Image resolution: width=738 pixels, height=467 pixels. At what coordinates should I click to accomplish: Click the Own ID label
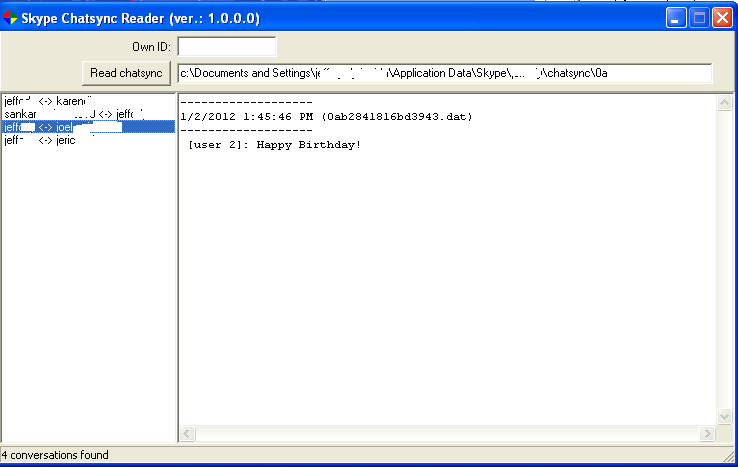coord(151,47)
